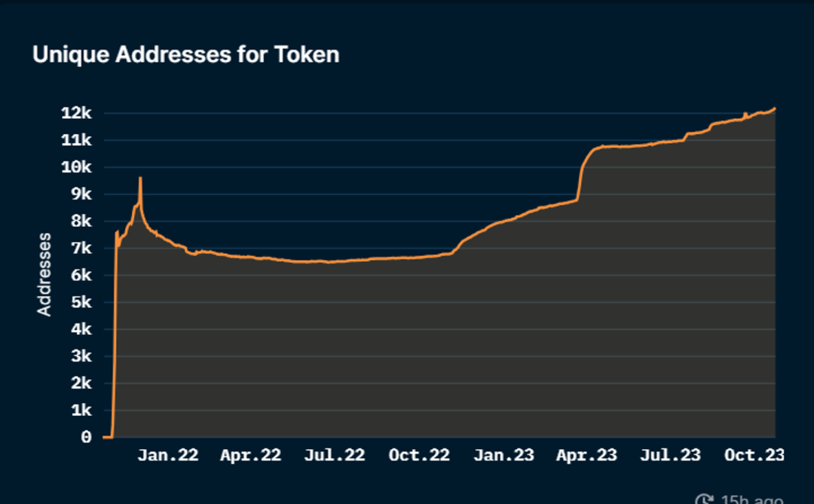Select the Apr.22 x-axis label
This screenshot has height=504, width=814.
point(250,456)
